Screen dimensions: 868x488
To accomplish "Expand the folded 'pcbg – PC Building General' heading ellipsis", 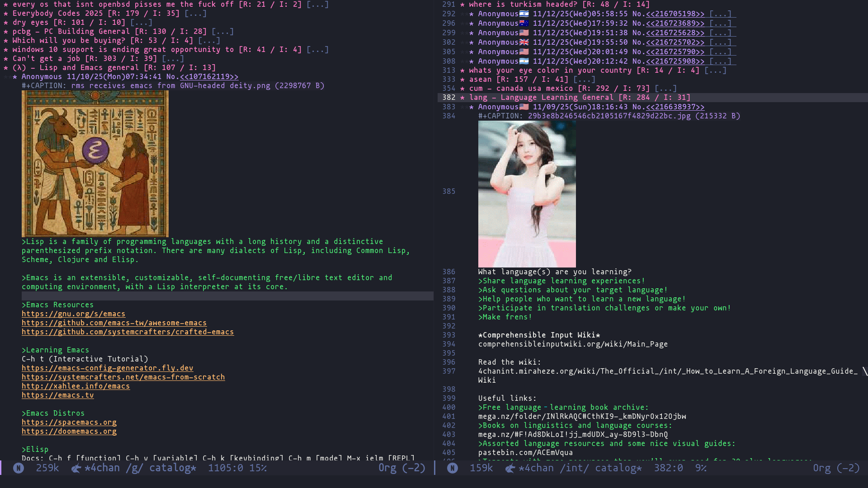I will (x=222, y=32).
